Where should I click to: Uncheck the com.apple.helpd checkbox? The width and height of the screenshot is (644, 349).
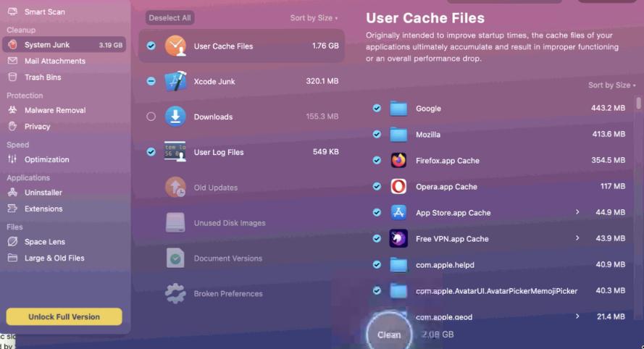(x=377, y=264)
